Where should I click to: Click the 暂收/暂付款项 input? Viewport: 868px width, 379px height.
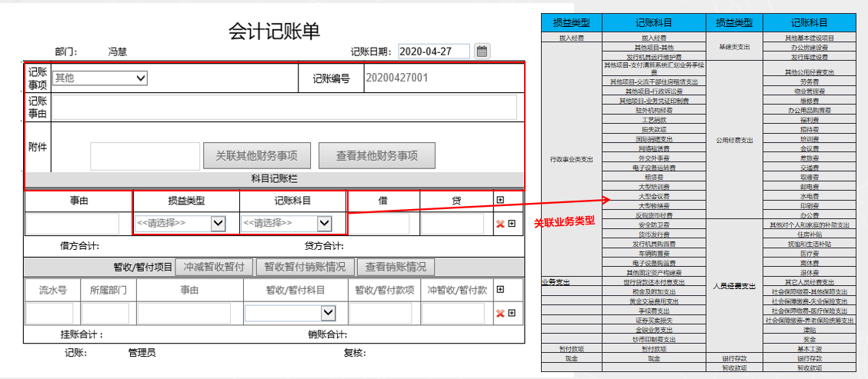pos(380,313)
